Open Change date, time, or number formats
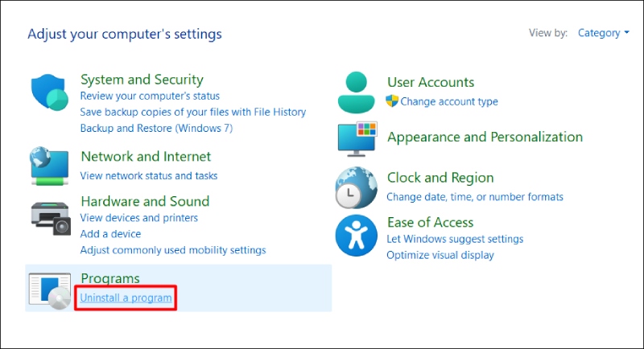644x349 pixels. [x=475, y=196]
